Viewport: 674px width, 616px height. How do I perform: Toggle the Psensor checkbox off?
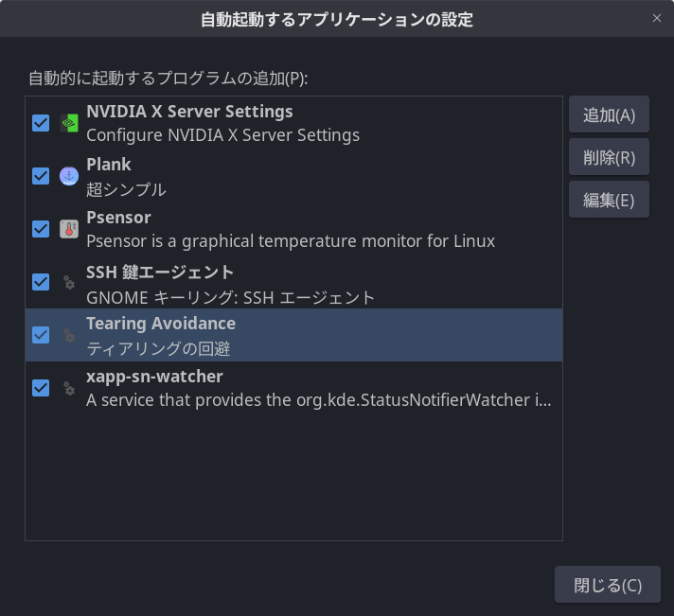click(41, 229)
